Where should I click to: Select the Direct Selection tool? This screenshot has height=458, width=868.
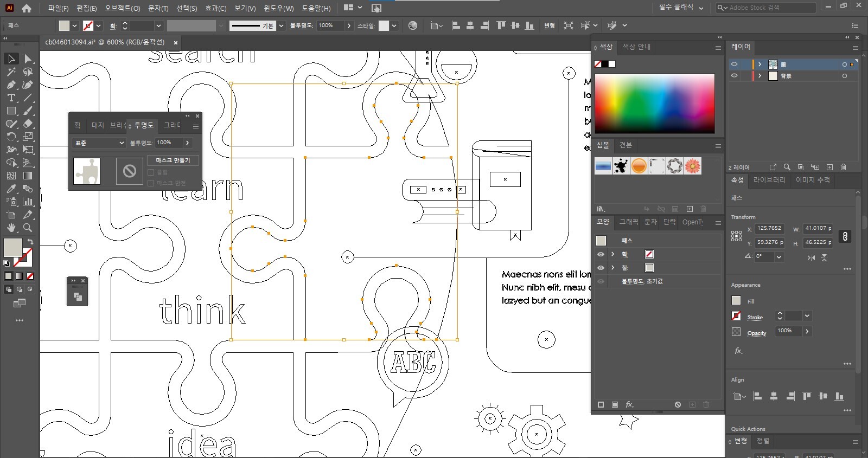coord(28,59)
